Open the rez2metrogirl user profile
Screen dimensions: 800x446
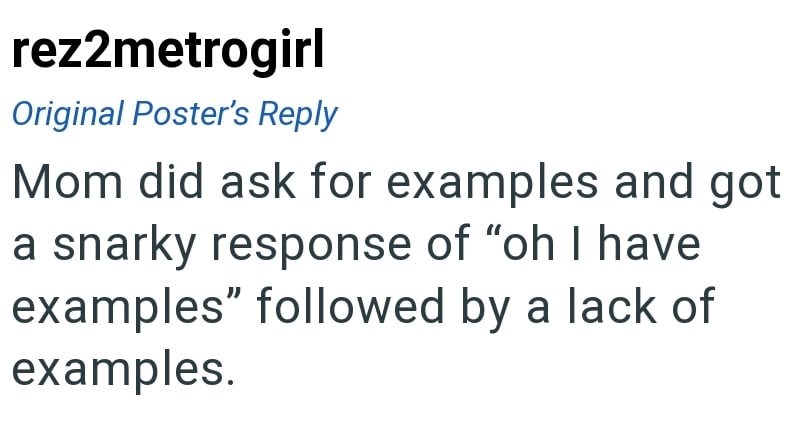(168, 51)
